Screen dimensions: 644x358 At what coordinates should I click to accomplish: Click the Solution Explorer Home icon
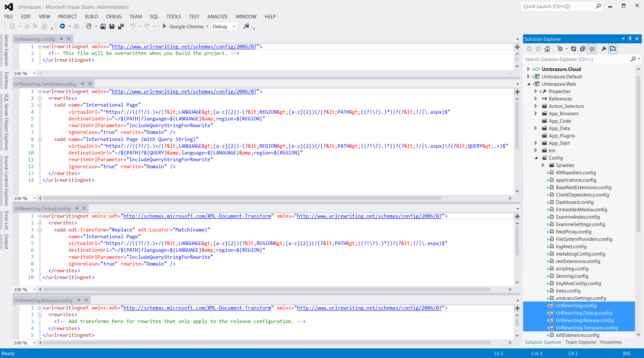pyautogui.click(x=547, y=49)
